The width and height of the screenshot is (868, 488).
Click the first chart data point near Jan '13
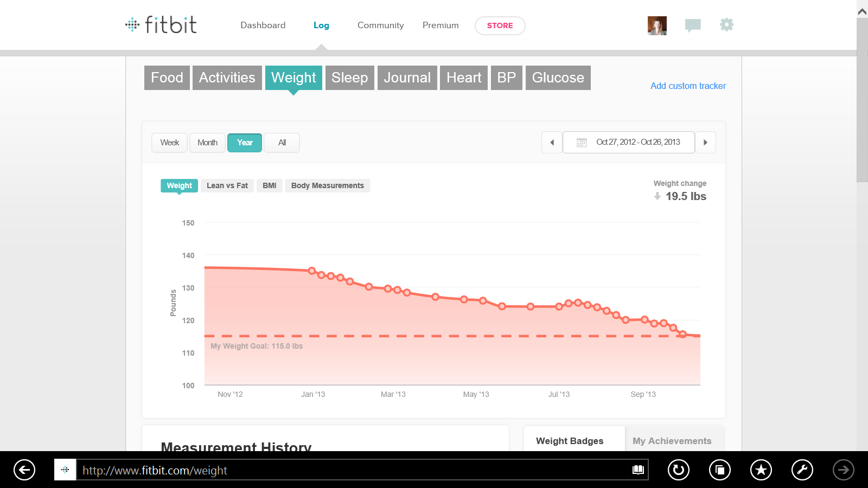click(x=312, y=271)
